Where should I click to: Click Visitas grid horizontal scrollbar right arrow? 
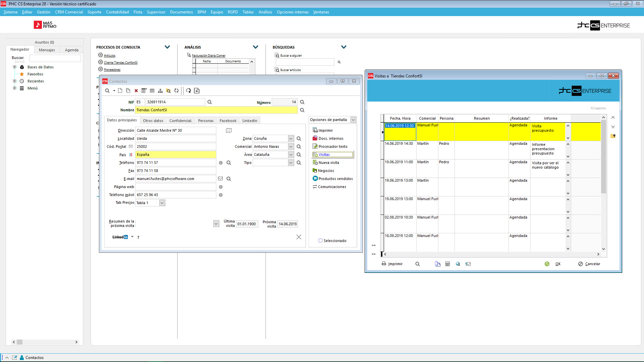(598, 254)
